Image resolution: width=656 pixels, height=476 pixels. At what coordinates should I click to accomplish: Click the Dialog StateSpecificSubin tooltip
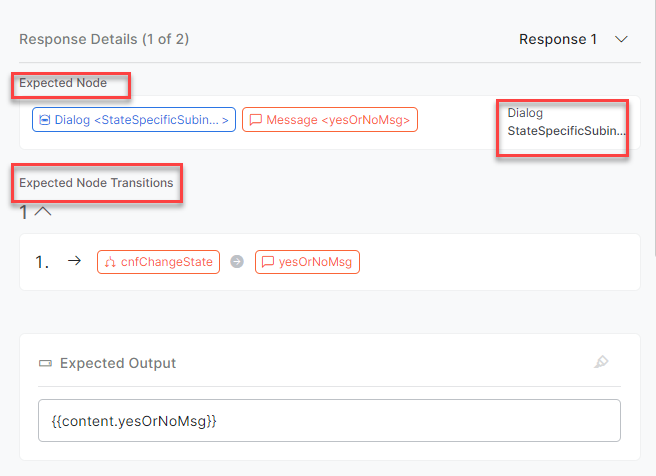coord(566,122)
